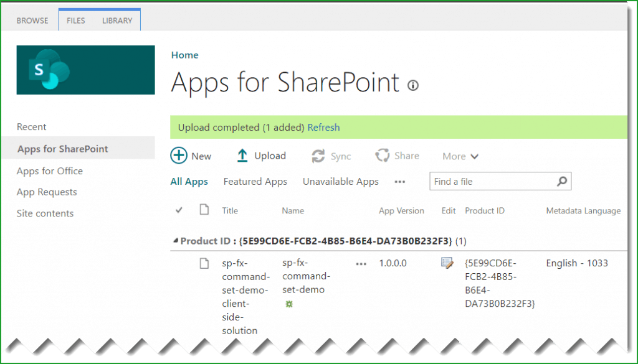638x364 pixels.
Task: Click the SharePoint site logo
Action: pyautogui.click(x=85, y=70)
